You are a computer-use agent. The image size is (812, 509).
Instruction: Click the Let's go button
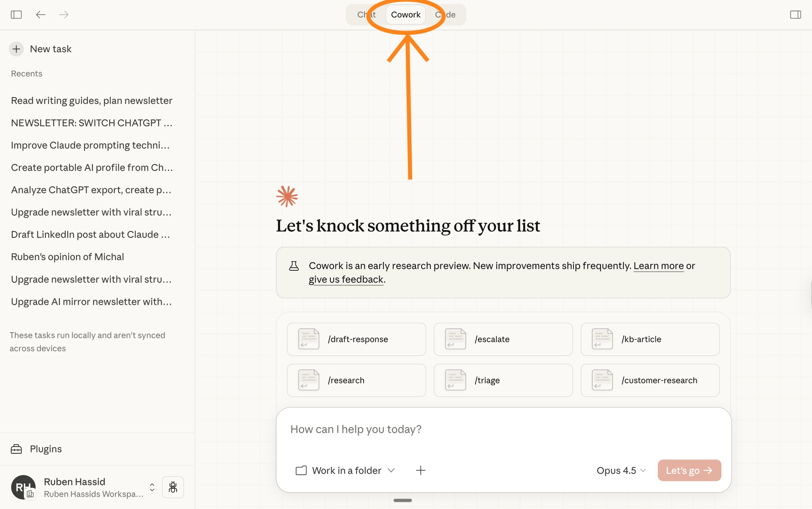(689, 470)
